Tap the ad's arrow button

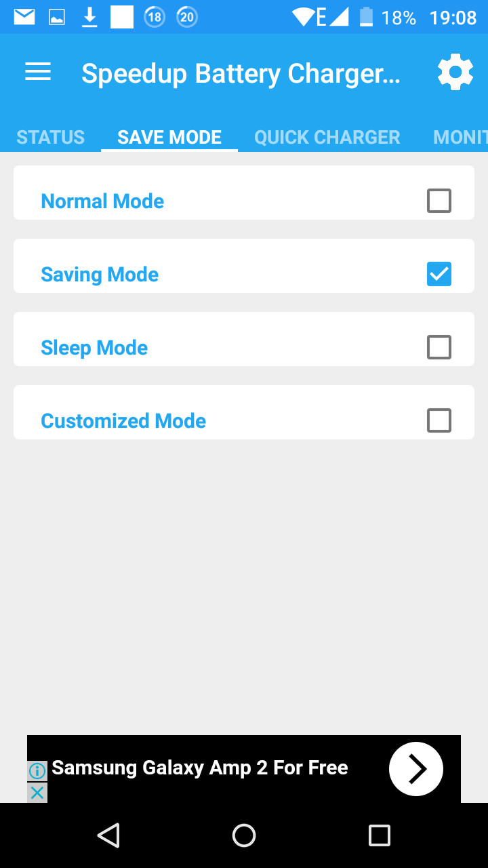(415, 768)
